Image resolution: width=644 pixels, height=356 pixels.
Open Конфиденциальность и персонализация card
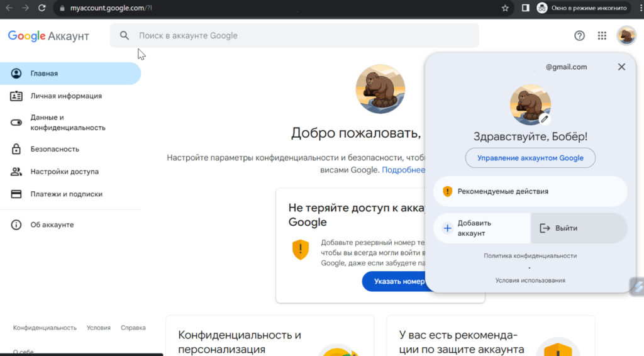coord(270,336)
